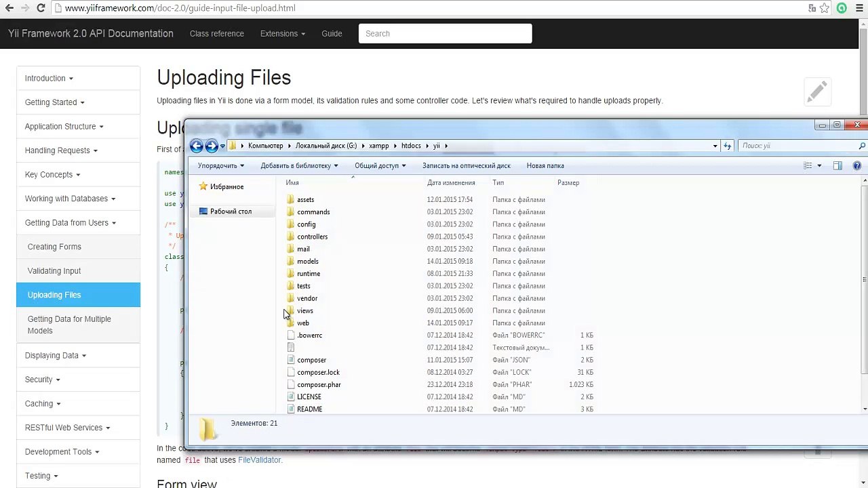
Task: Open the Extensions dropdown in the navbar
Action: (282, 33)
